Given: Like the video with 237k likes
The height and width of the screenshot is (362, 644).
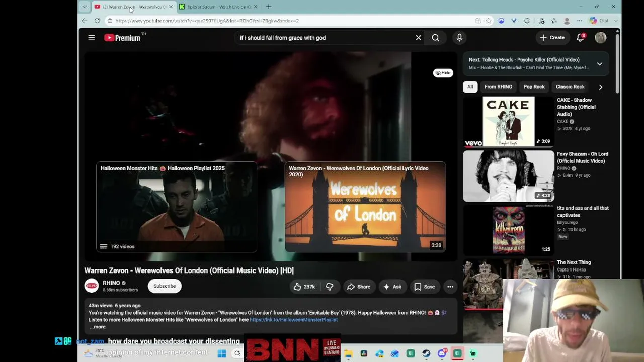Looking at the screenshot, I should (x=304, y=287).
